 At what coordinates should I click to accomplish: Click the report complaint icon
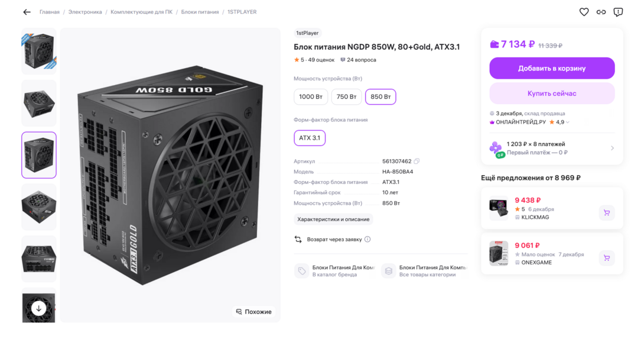click(618, 12)
